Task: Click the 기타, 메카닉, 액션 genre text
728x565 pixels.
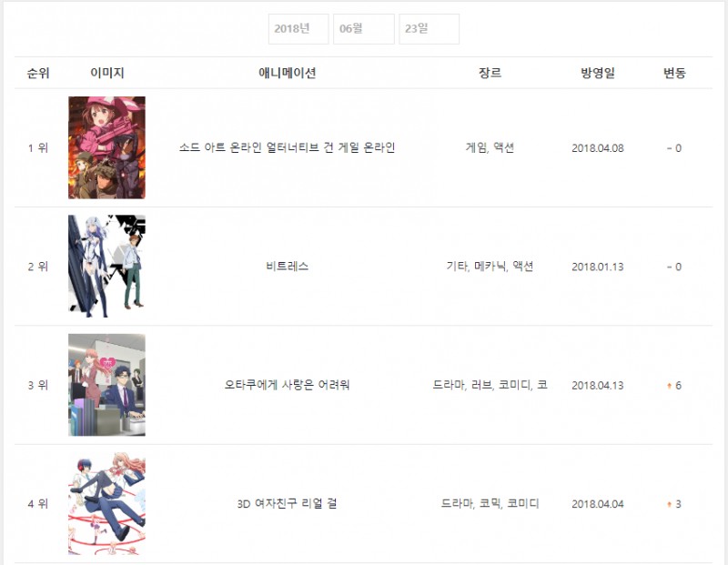Action: 490,267
